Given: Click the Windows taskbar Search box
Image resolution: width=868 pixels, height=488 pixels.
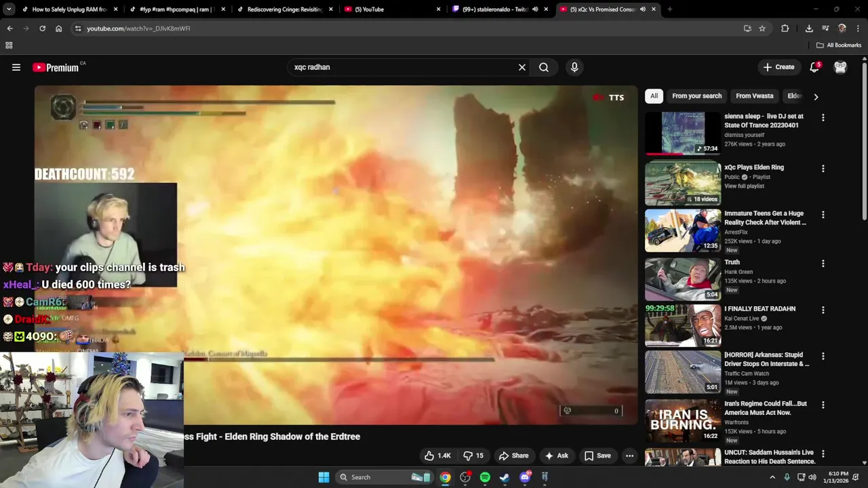Looking at the screenshot, I should coord(384,477).
